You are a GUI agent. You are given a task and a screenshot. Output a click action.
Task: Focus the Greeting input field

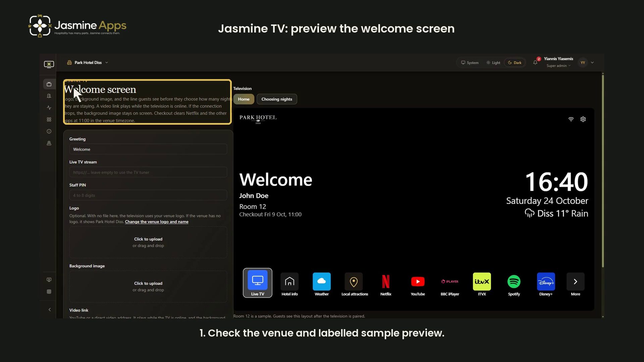[x=148, y=149]
